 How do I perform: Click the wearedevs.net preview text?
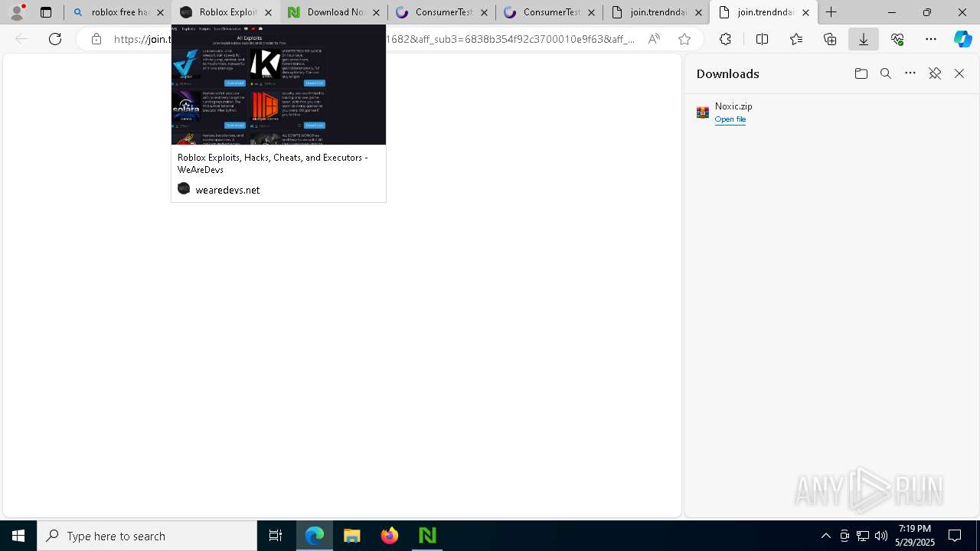pyautogui.click(x=227, y=190)
